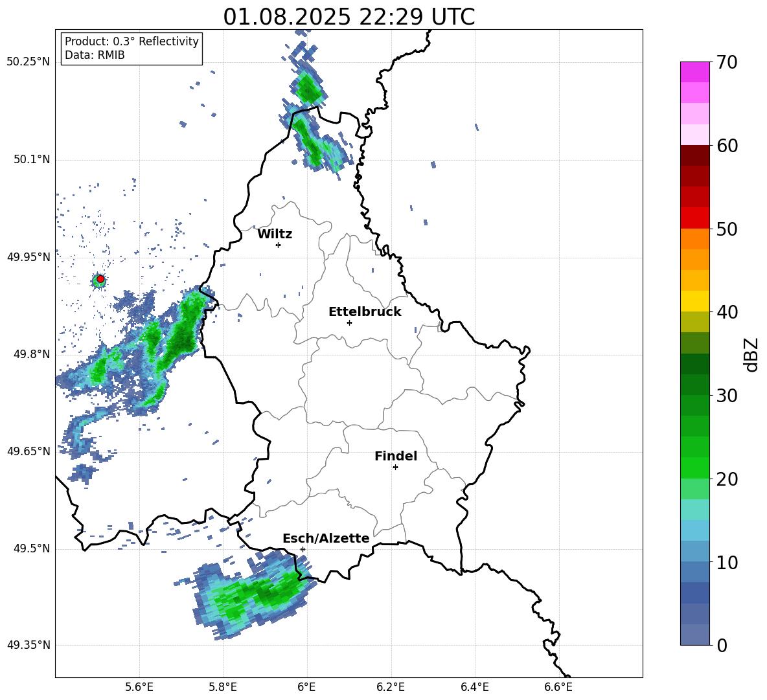Click the magenta top colorbar segment
Viewport: 767px width, 700px height.
(694, 72)
